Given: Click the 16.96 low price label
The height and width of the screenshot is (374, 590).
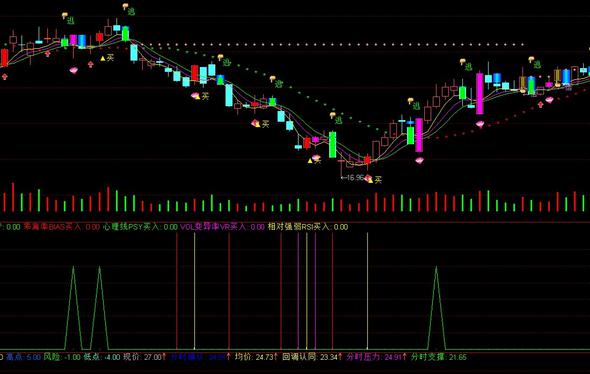Looking at the screenshot, I should pyautogui.click(x=353, y=177).
